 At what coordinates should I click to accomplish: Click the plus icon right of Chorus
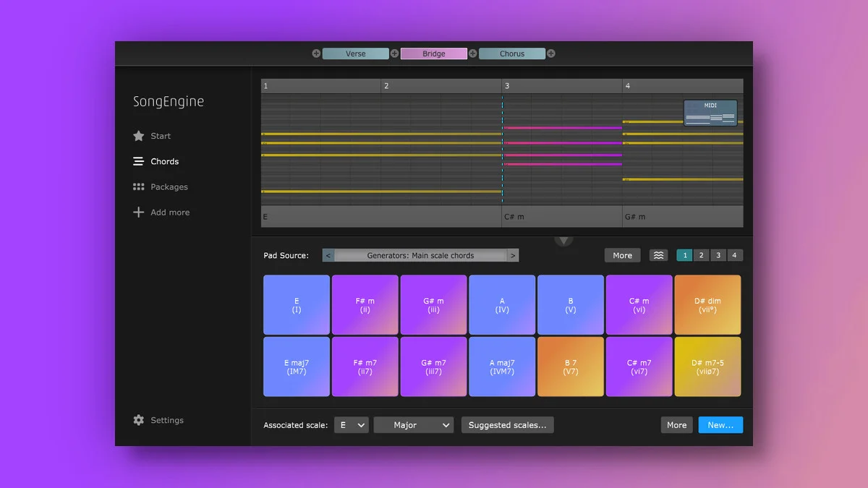click(x=551, y=53)
